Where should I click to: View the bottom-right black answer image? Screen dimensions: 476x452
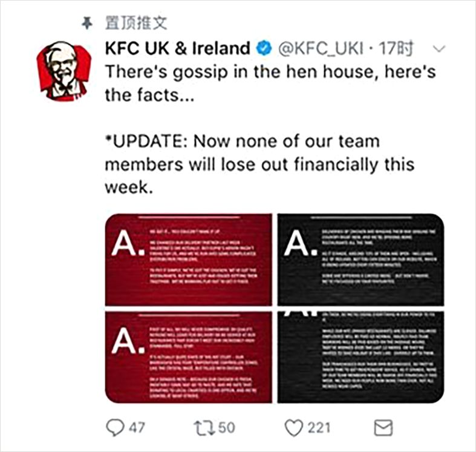pyautogui.click(x=360, y=357)
